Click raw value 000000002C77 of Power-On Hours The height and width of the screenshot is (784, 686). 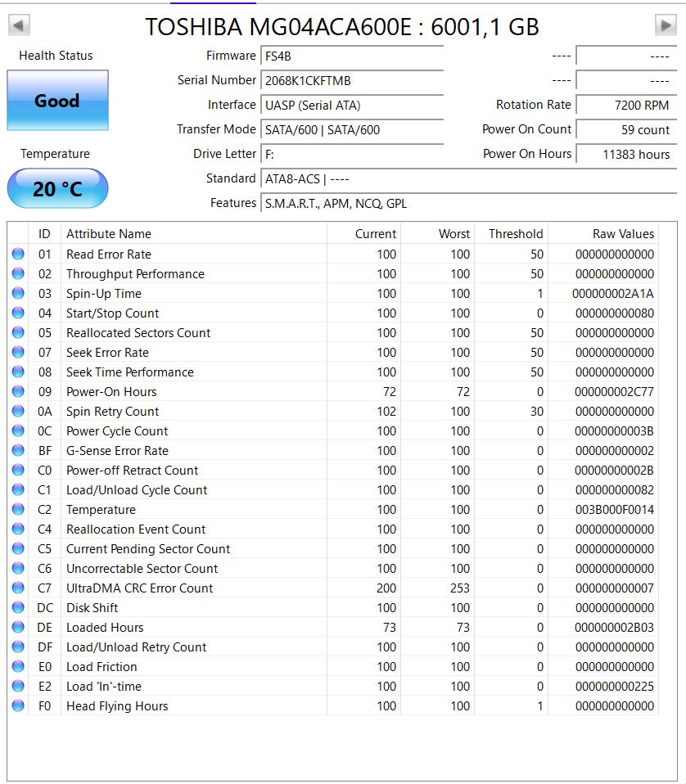point(614,391)
